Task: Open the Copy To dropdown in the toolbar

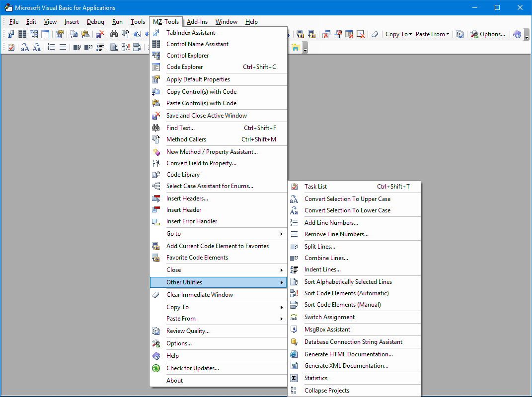Action: (x=399, y=34)
